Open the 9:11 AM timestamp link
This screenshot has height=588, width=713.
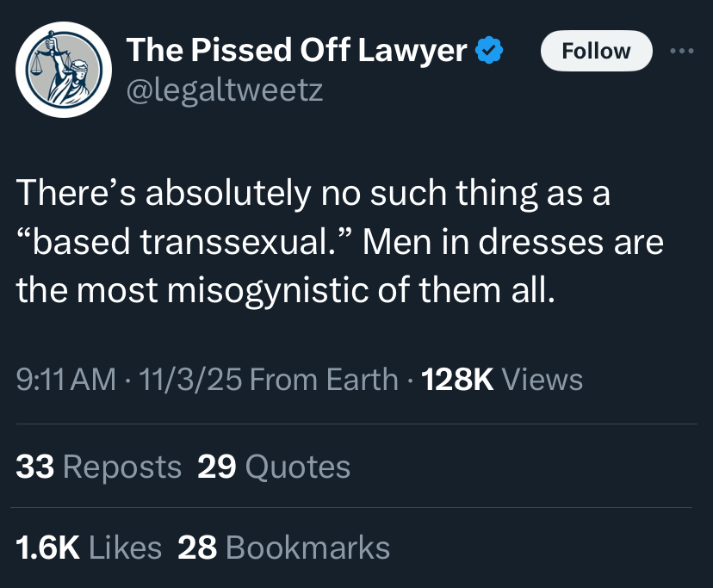(66, 380)
